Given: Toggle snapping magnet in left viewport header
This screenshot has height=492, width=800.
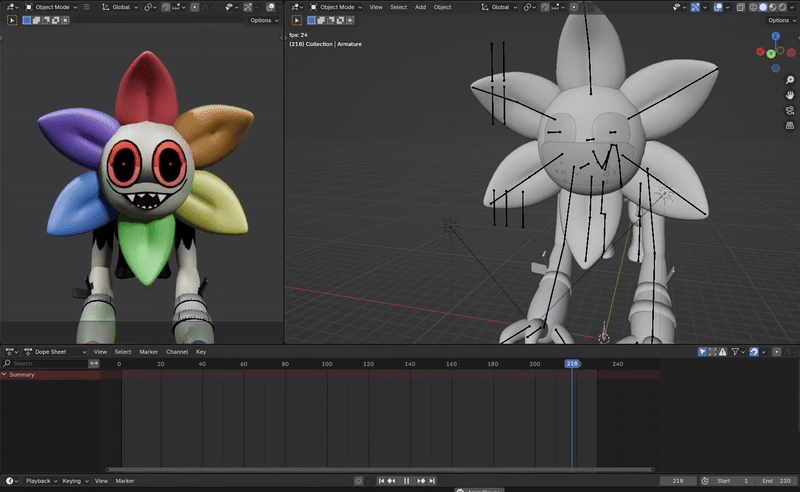Looking at the screenshot, I should coord(166,7).
